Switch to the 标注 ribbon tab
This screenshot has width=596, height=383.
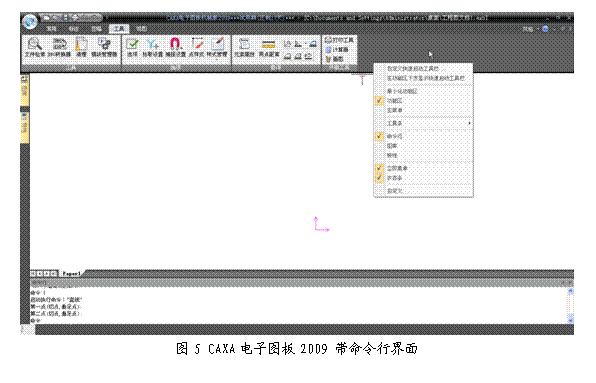coord(73,29)
